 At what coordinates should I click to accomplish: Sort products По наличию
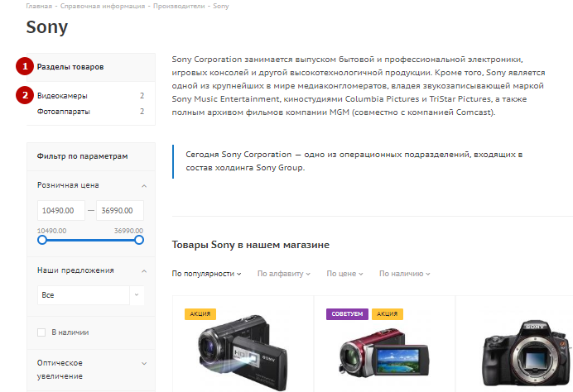[x=405, y=274]
